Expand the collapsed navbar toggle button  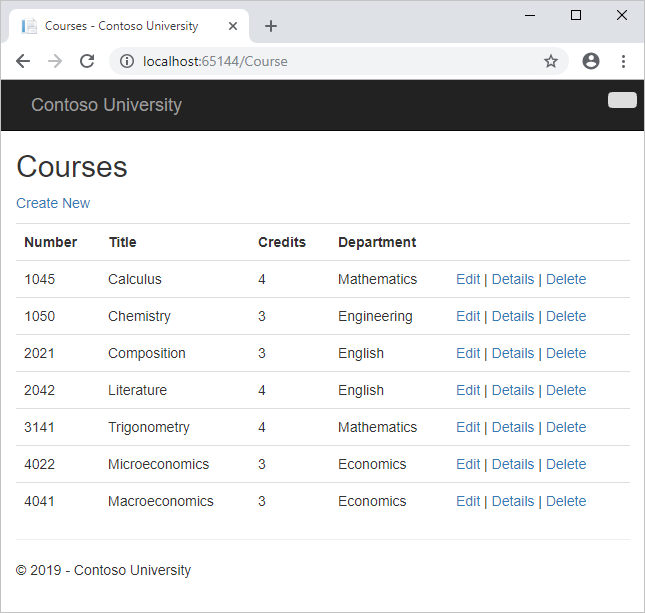tap(621, 99)
